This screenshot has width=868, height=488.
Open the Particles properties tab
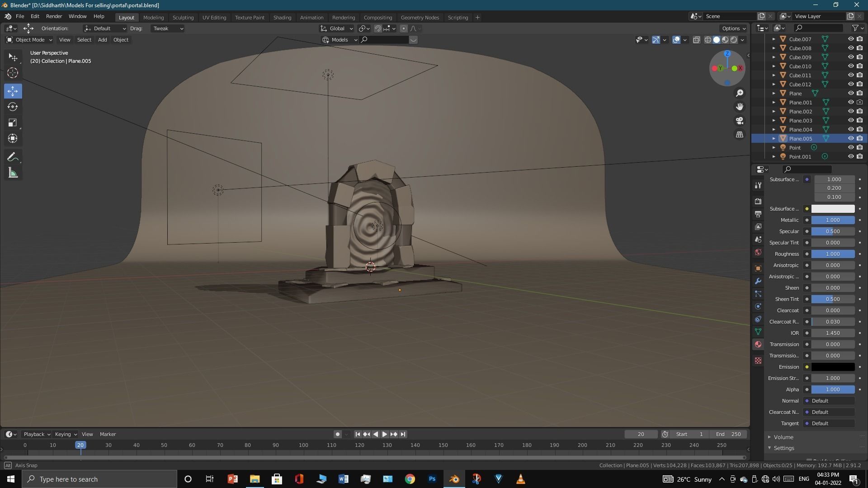click(758, 294)
